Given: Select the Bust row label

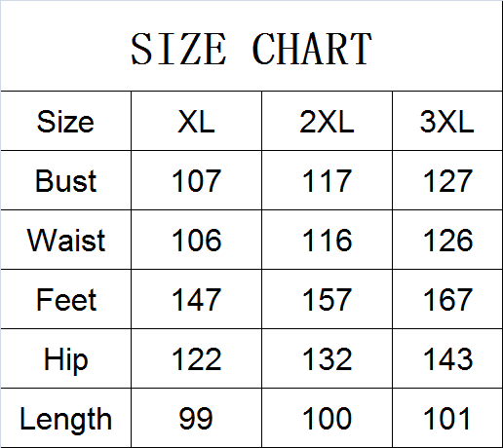Looking at the screenshot, I should coord(65,180).
